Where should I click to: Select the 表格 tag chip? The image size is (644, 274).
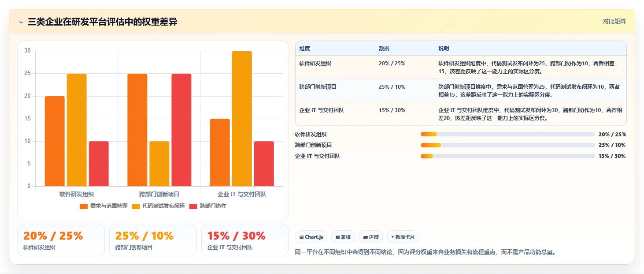pyautogui.click(x=343, y=237)
